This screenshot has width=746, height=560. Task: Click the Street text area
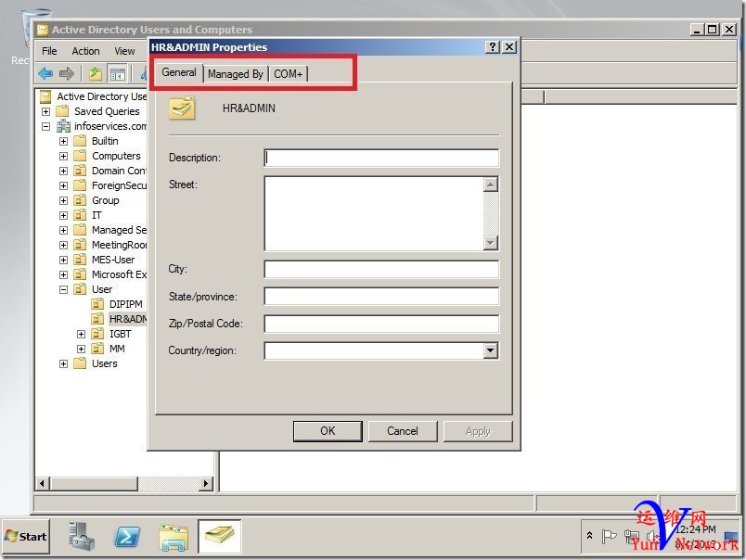point(375,213)
